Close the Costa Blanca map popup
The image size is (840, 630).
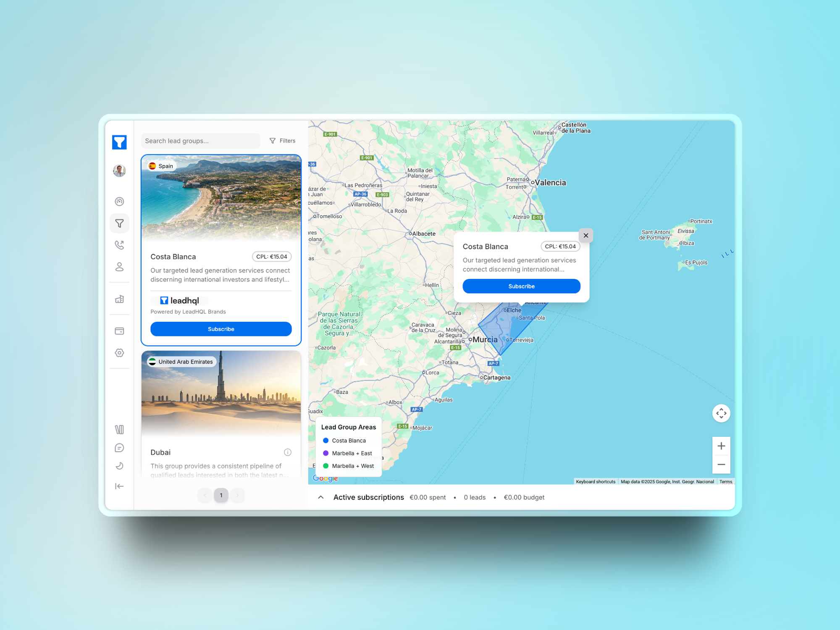point(585,235)
